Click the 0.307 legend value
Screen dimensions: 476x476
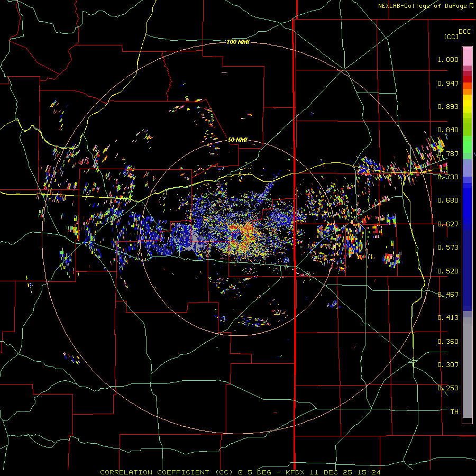[448, 365]
